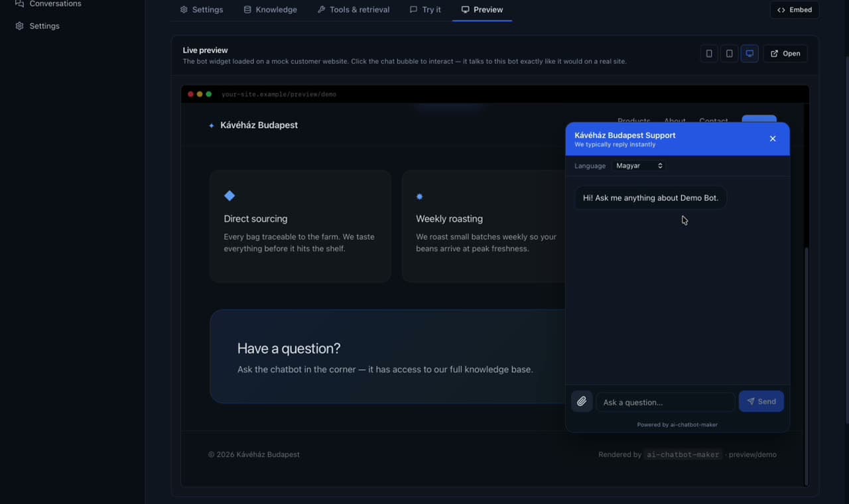Click the Have a question? heading
This screenshot has height=504, width=849.
289,348
